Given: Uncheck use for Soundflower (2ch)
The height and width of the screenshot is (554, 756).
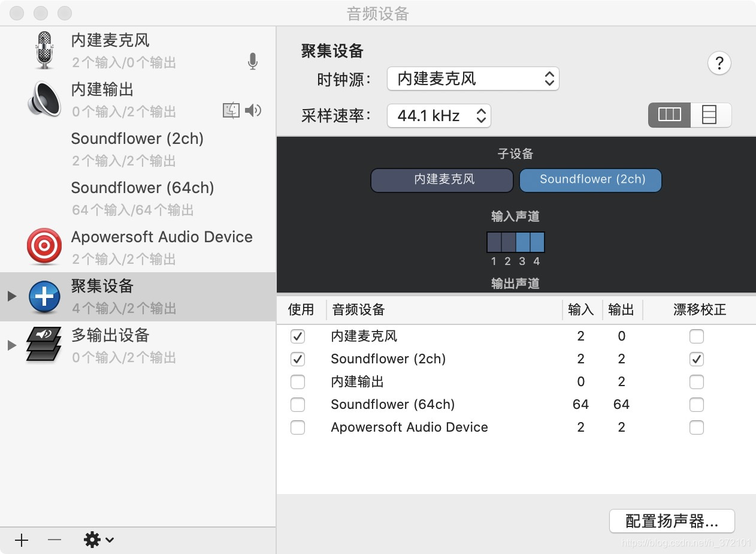Looking at the screenshot, I should pyautogui.click(x=298, y=359).
